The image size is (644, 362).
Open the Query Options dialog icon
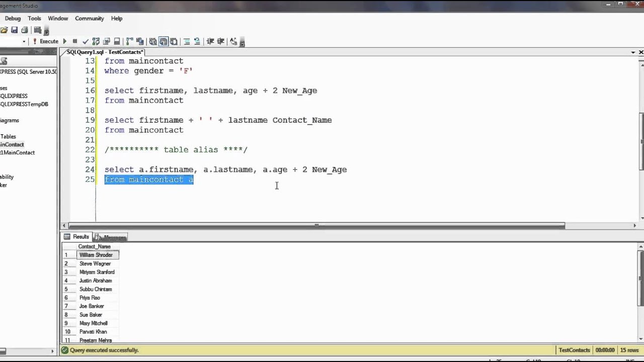point(106,41)
